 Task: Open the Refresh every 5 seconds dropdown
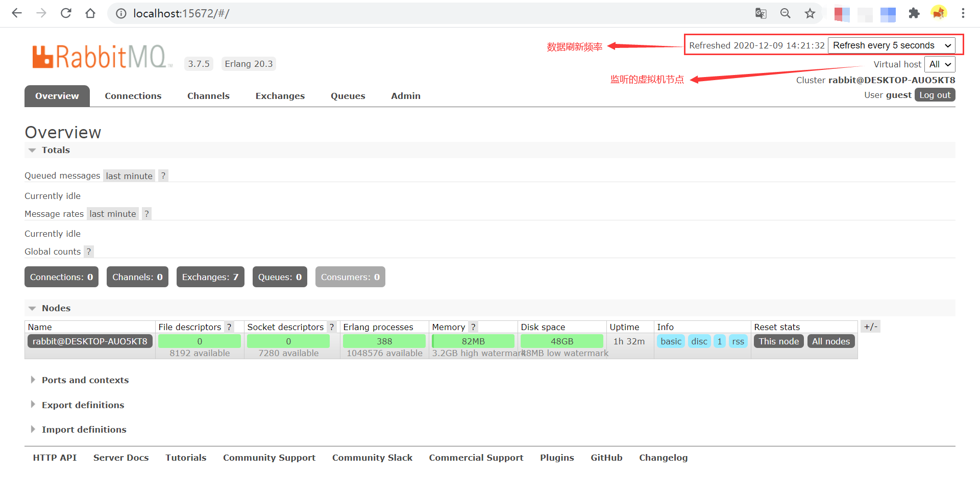pos(892,45)
